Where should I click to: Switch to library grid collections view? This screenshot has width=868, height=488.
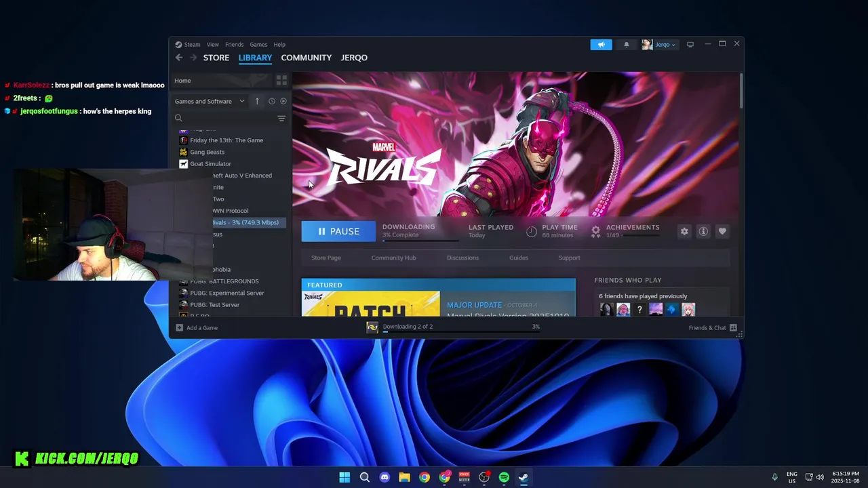coord(281,81)
